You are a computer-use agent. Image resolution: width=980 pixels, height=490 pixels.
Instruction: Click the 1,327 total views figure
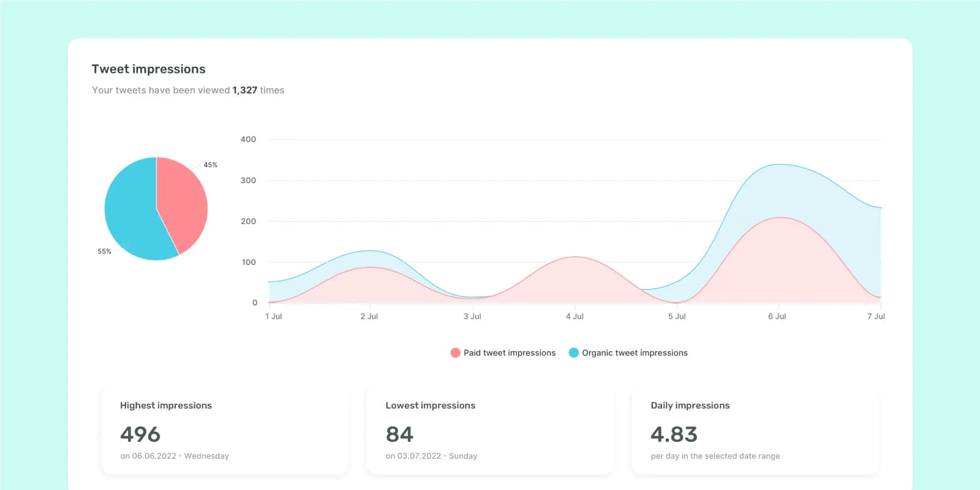pyautogui.click(x=245, y=90)
